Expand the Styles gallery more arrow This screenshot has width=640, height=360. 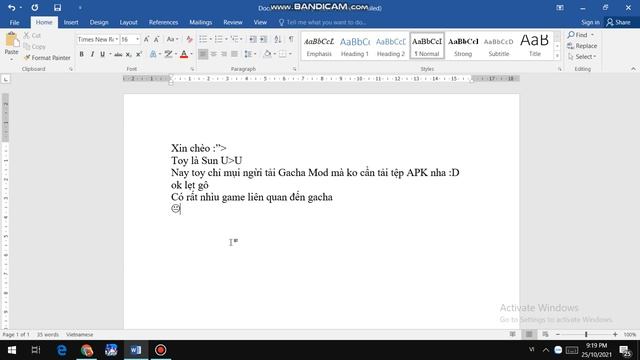pyautogui.click(x=557, y=56)
